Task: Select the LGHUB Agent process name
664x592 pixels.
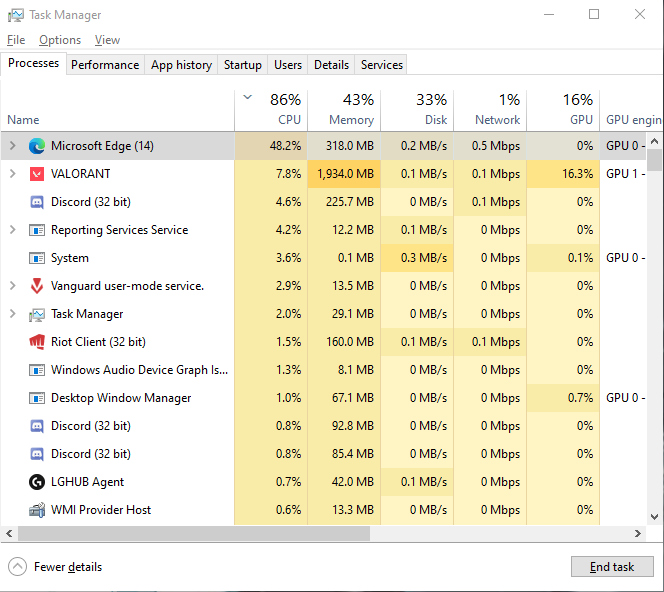Action: point(87,482)
